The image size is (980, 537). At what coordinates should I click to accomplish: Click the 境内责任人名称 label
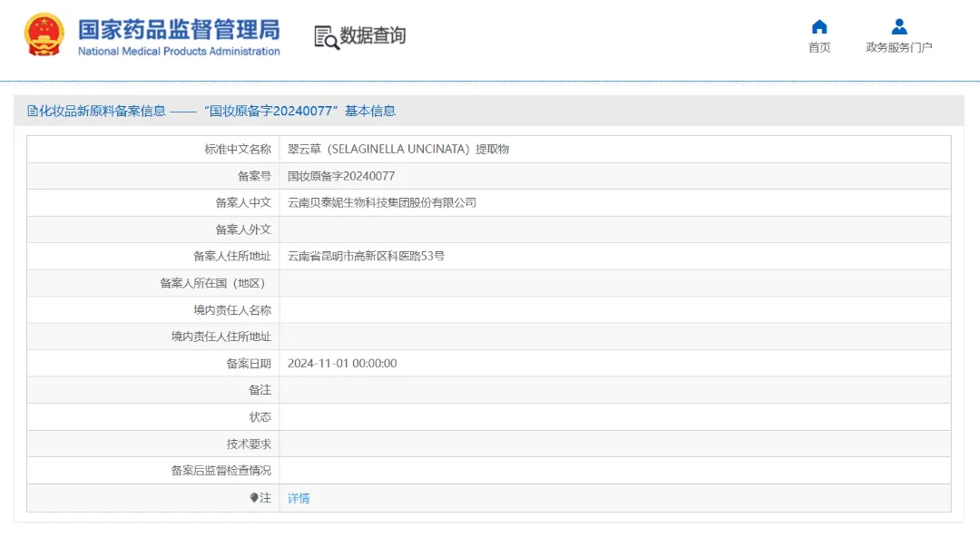pos(232,310)
